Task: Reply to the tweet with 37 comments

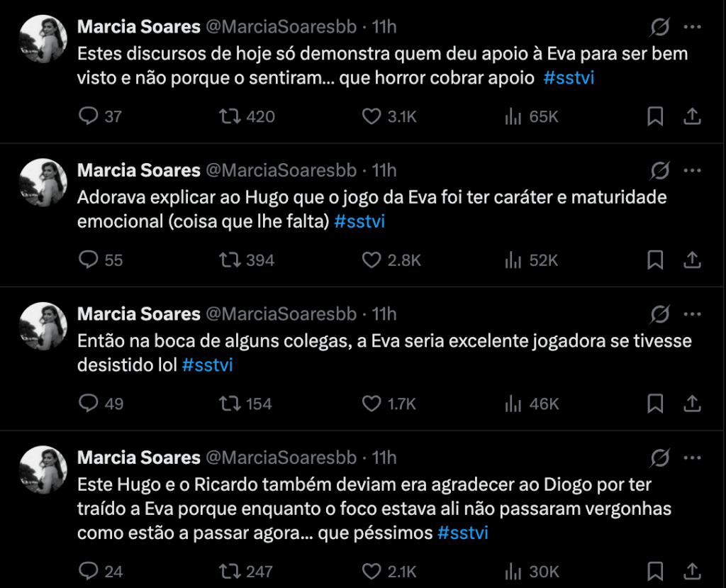Action: coord(88,116)
